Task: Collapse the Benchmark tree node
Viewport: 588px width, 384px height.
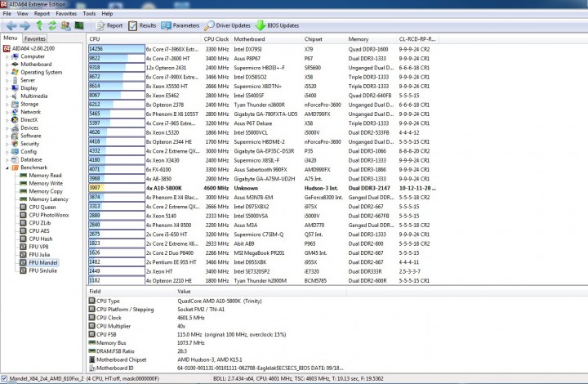Action: click(7, 167)
